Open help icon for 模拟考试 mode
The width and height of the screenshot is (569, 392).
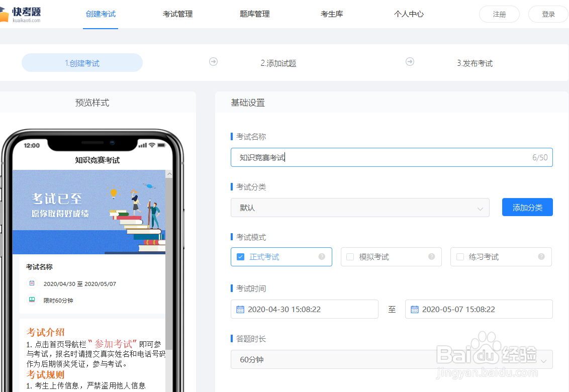pyautogui.click(x=431, y=257)
